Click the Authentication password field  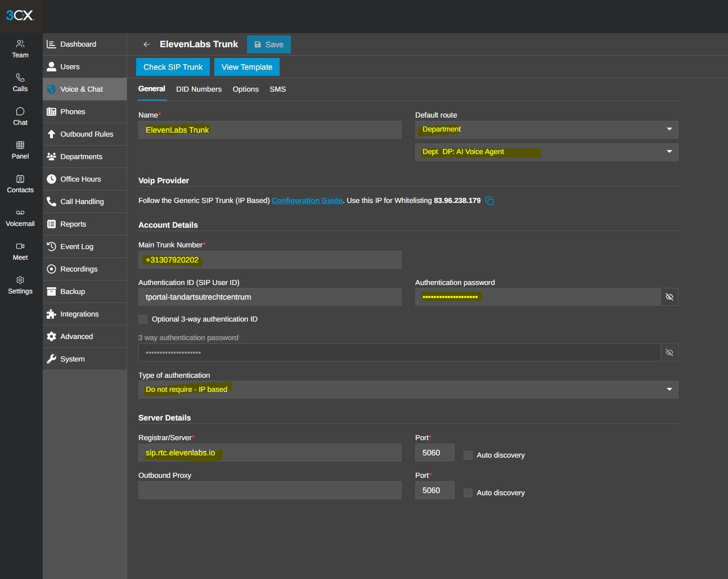click(x=538, y=297)
